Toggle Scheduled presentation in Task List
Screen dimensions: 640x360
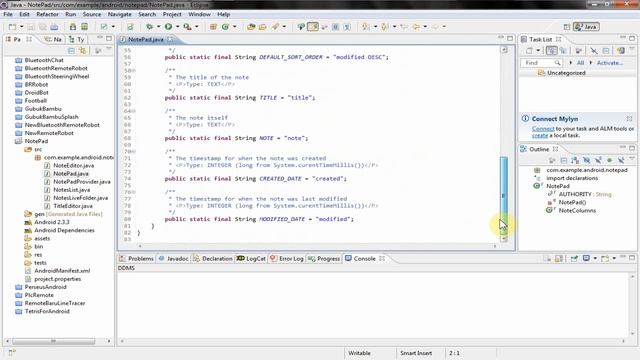point(563,51)
